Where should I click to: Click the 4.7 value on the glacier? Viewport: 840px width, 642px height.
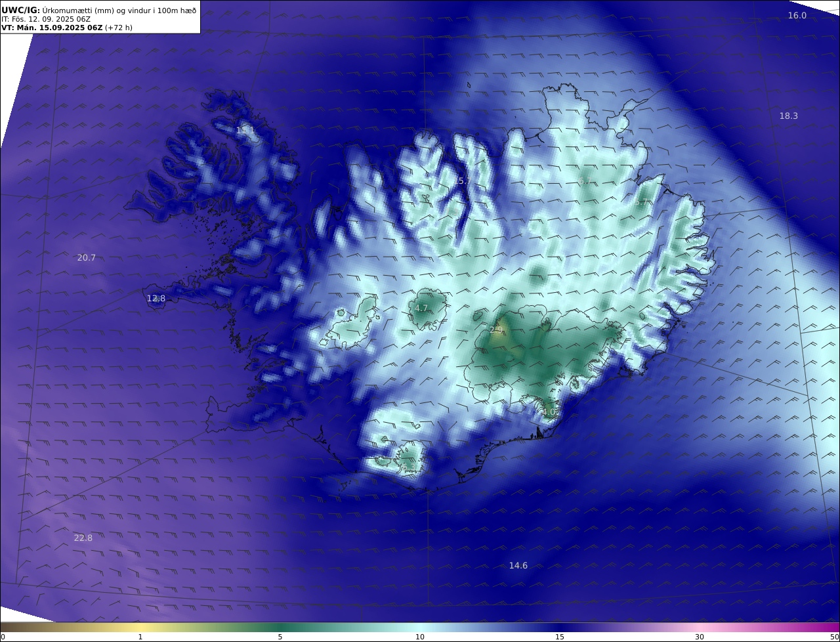[421, 309]
